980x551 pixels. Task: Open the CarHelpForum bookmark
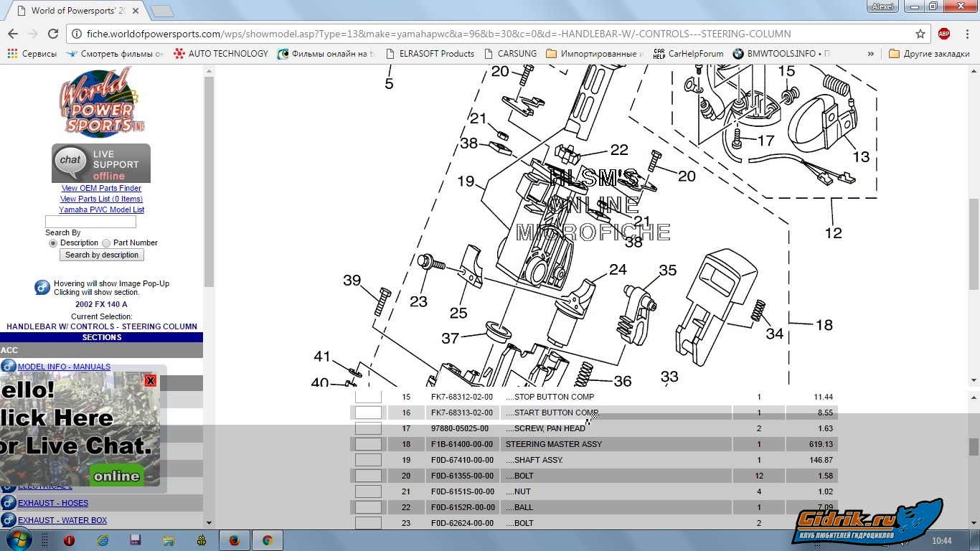(689, 54)
